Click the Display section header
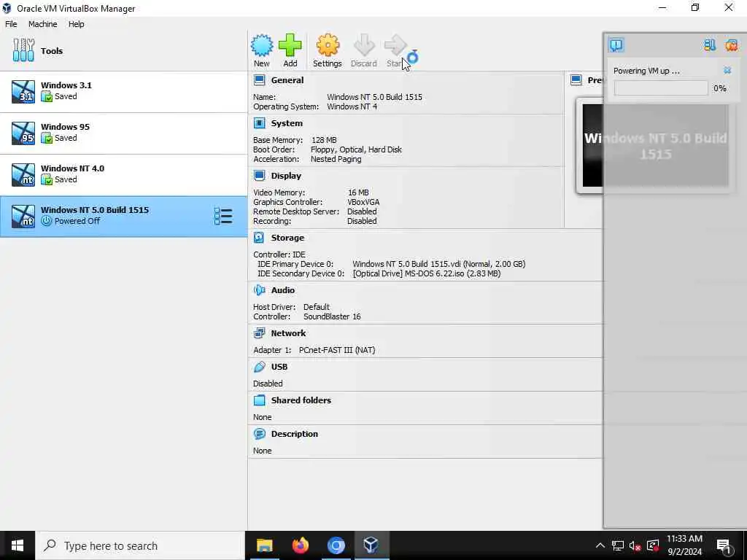The height and width of the screenshot is (560, 747). coord(286,176)
